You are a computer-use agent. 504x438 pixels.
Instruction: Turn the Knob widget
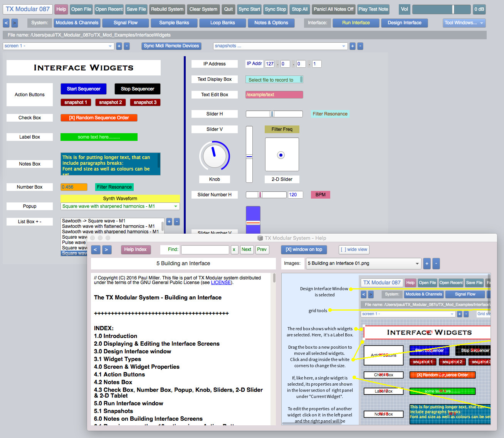(214, 156)
